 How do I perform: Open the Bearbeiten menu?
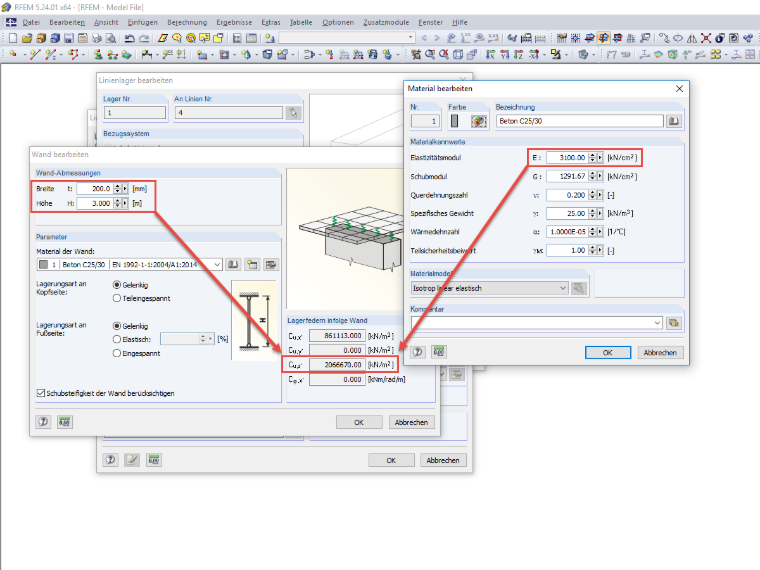(x=67, y=22)
